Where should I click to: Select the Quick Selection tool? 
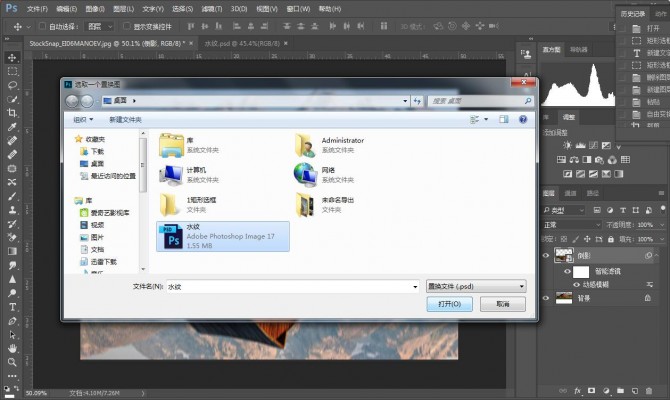[x=12, y=99]
